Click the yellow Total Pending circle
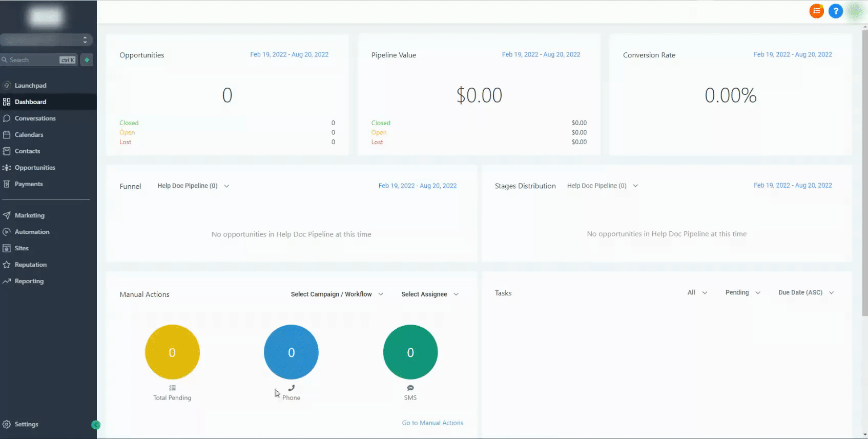 (172, 352)
